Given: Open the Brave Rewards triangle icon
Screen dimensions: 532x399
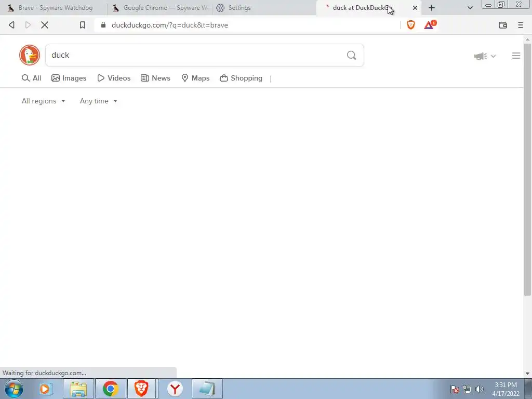Looking at the screenshot, I should click(x=430, y=25).
